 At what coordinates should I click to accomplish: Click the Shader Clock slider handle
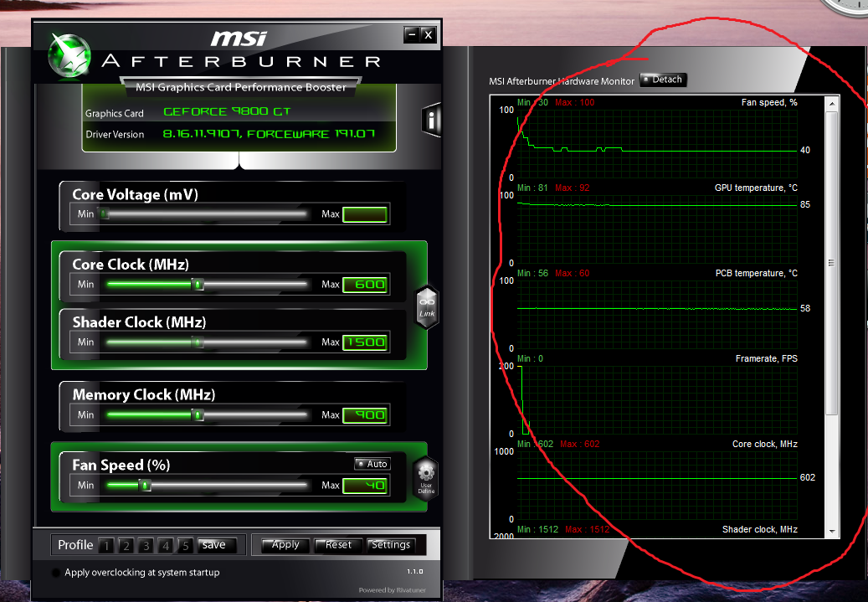click(x=198, y=342)
